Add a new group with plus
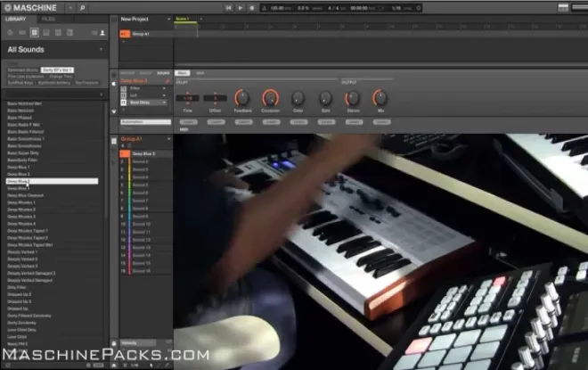 (x=123, y=41)
